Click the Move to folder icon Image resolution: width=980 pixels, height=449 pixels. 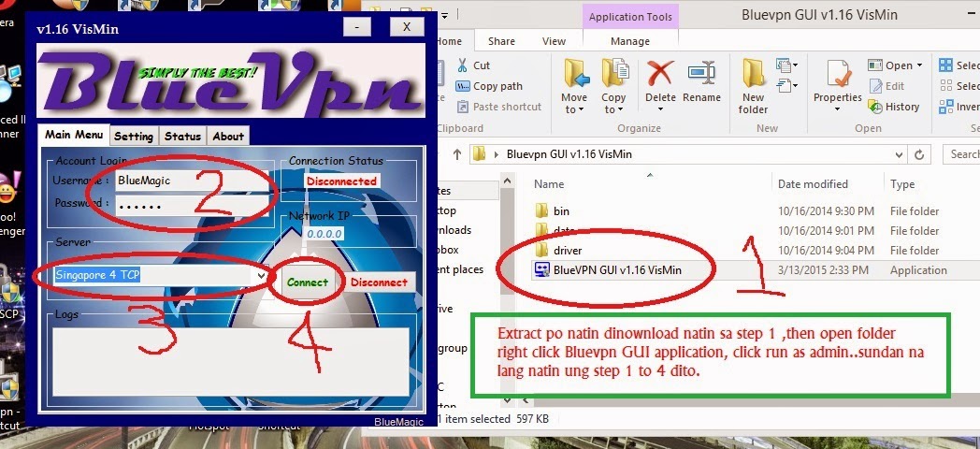[x=576, y=74]
